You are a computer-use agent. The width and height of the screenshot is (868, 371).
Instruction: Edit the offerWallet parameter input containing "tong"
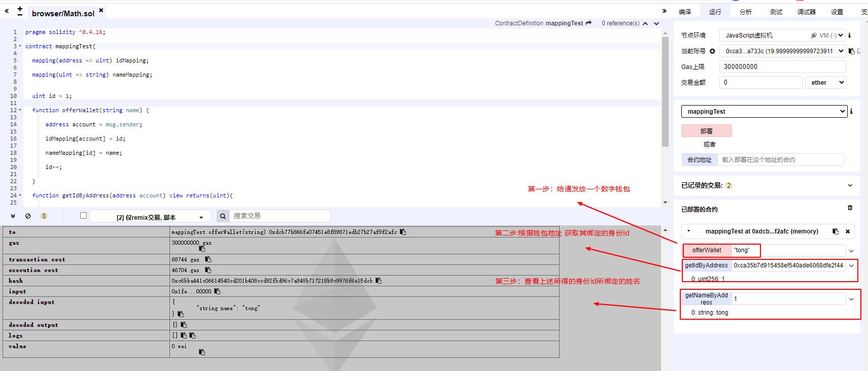[x=789, y=250]
